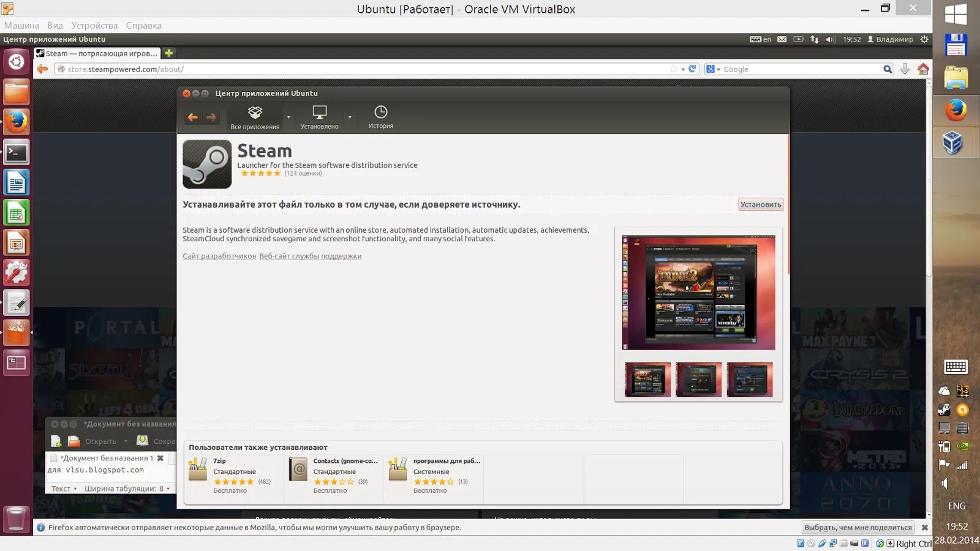Viewport: 980px width, 551px height.
Task: Create a new document in gedit
Action: click(56, 441)
